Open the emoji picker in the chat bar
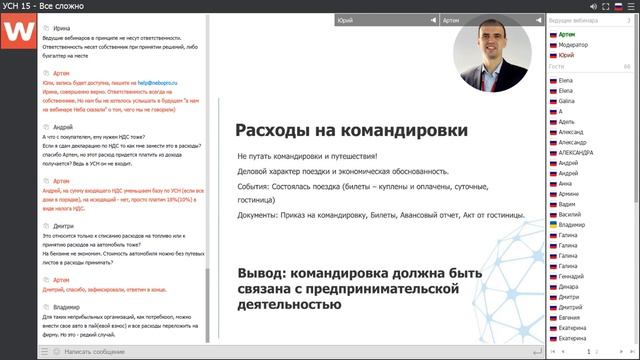Image resolution: width=640 pixels, height=360 pixels. tap(56, 351)
